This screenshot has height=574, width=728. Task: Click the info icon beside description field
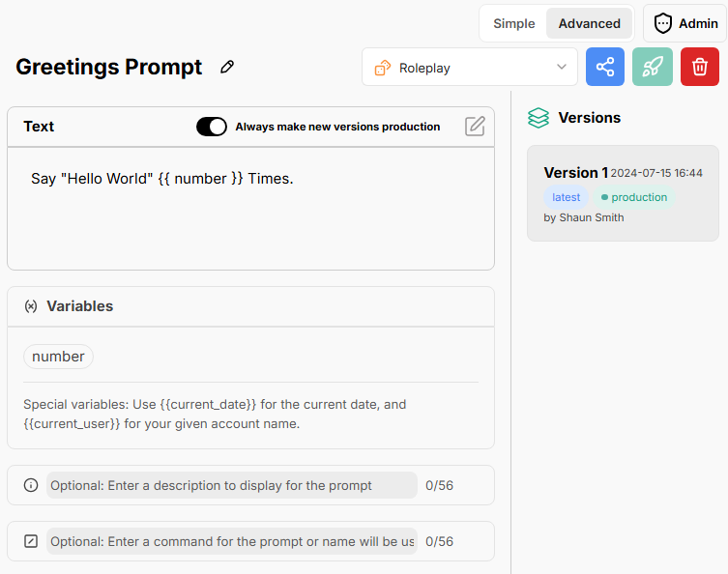coord(30,485)
